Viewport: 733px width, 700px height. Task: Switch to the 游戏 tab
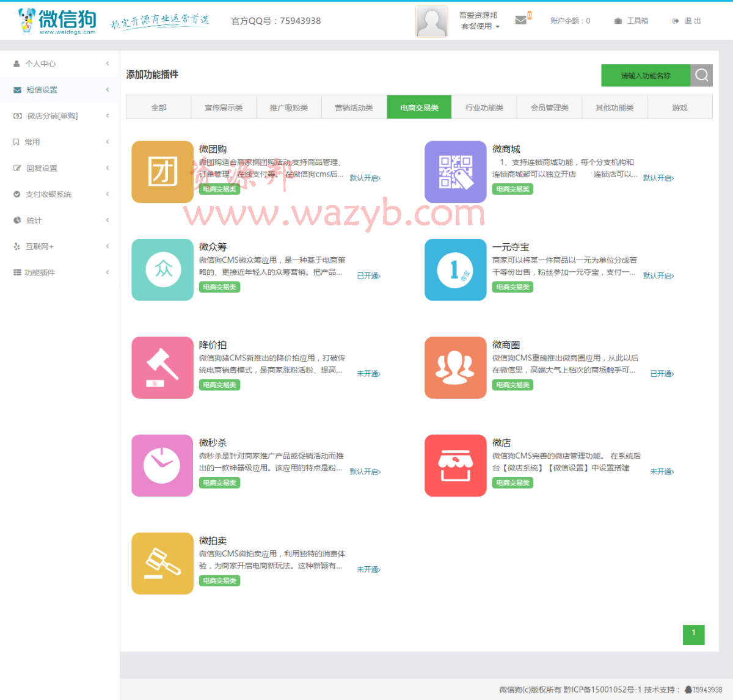[680, 108]
